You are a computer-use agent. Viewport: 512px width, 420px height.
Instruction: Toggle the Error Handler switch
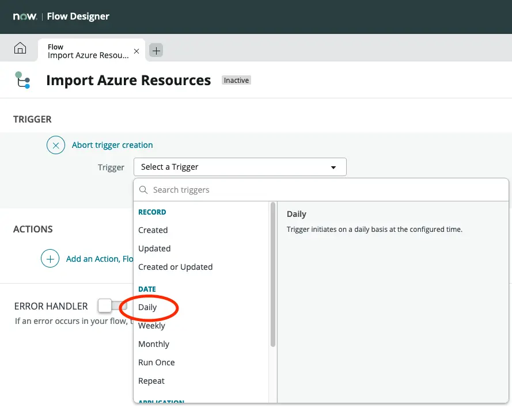[x=112, y=306]
